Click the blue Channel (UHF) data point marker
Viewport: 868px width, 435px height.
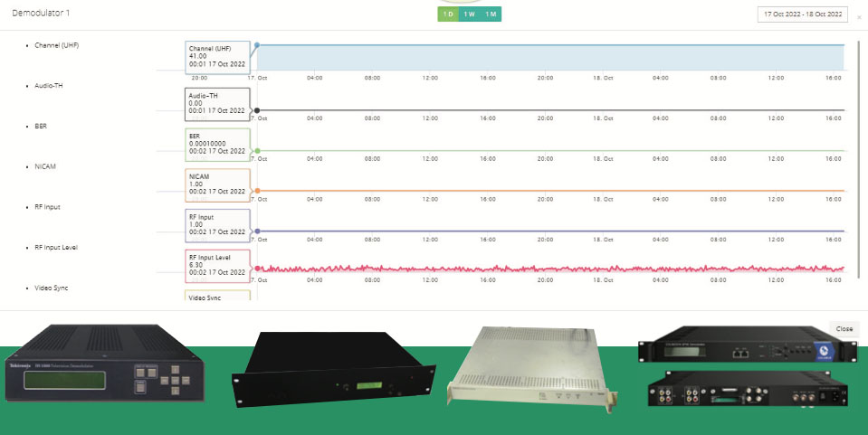(257, 44)
